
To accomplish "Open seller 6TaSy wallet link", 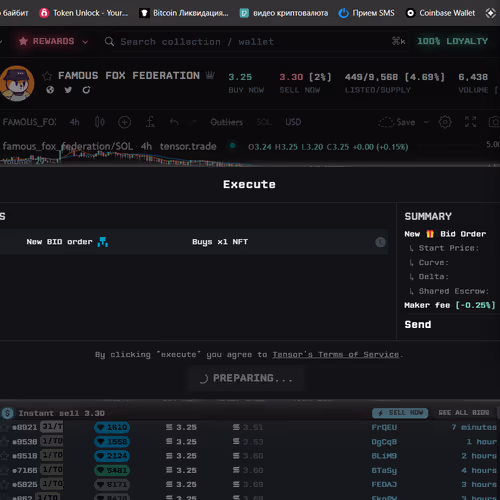I will tap(384, 471).
